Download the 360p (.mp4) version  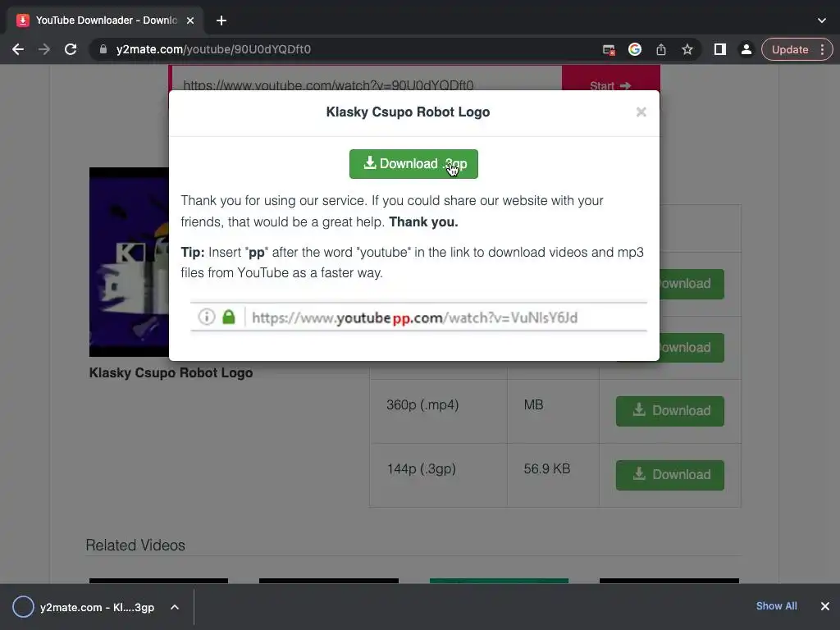(x=669, y=411)
